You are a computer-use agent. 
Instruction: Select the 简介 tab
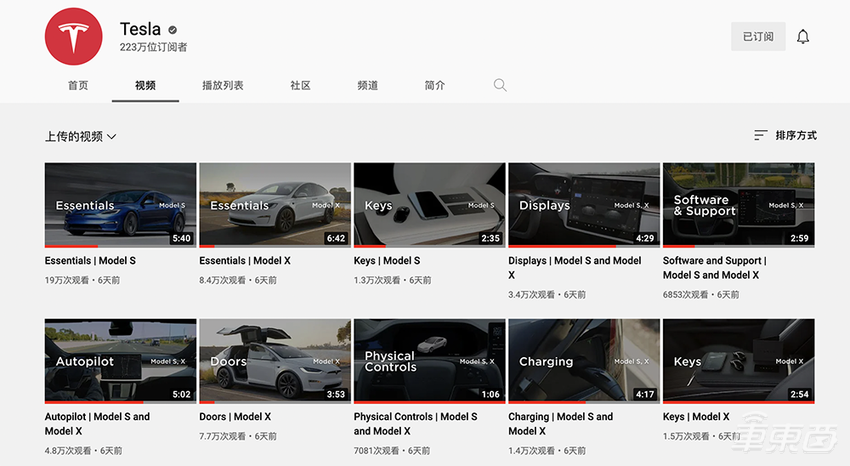click(x=434, y=86)
